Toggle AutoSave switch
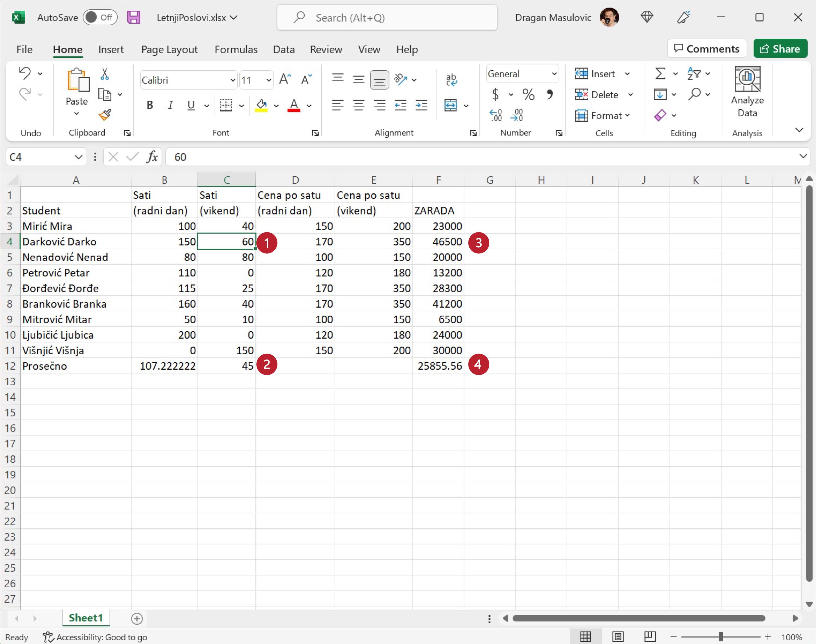The width and height of the screenshot is (816, 644). (x=100, y=17)
